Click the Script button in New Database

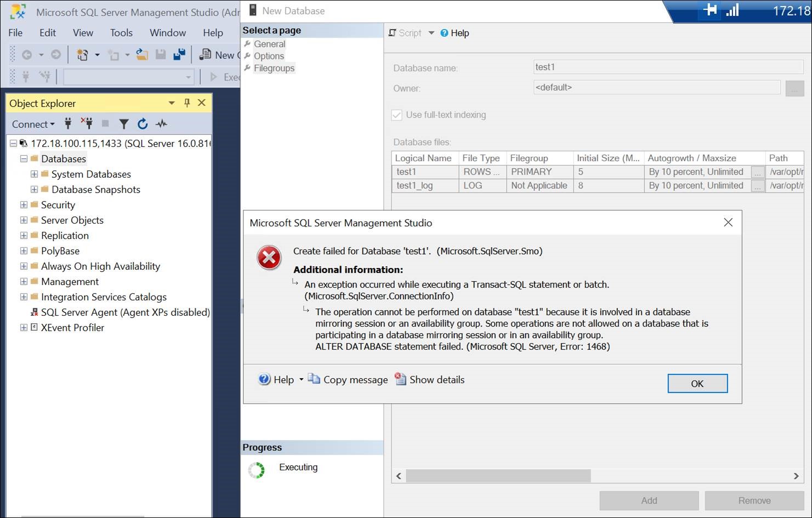(405, 33)
